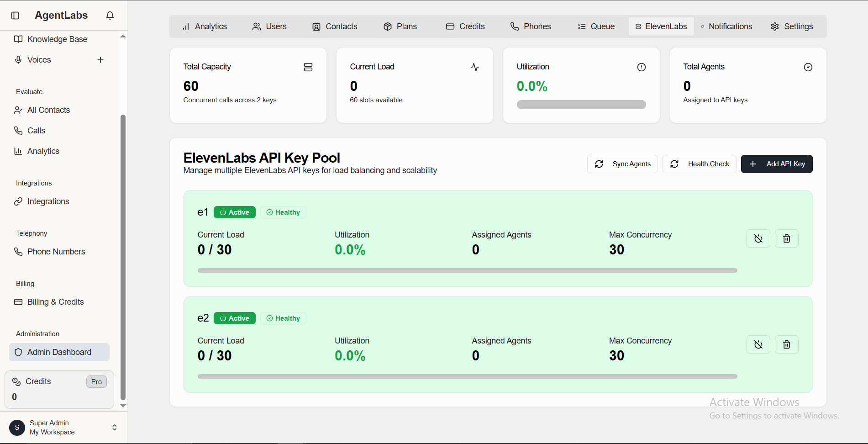Switch to the Notifications tab
Image resolution: width=868 pixels, height=444 pixels.
coord(726,26)
